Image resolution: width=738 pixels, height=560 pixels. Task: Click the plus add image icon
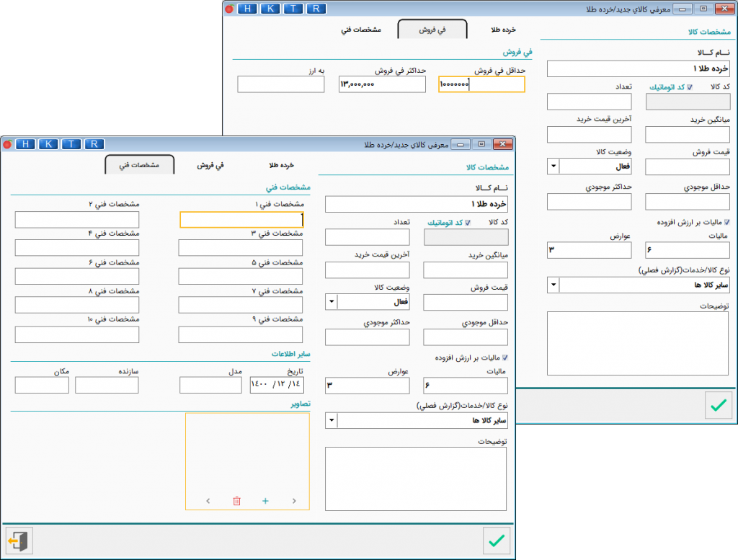tap(265, 501)
